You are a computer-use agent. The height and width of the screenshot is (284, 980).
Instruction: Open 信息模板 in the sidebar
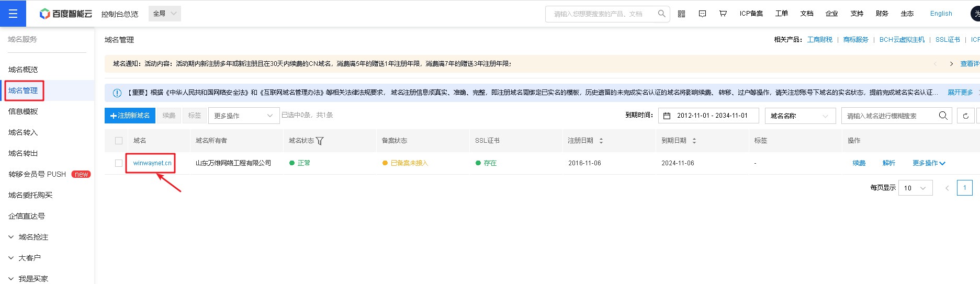click(23, 111)
